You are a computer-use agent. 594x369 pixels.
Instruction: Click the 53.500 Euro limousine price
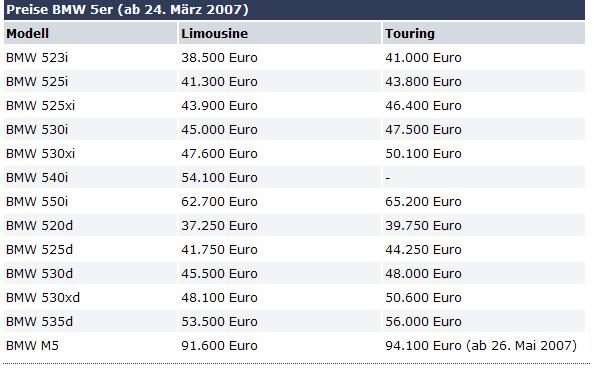point(219,321)
